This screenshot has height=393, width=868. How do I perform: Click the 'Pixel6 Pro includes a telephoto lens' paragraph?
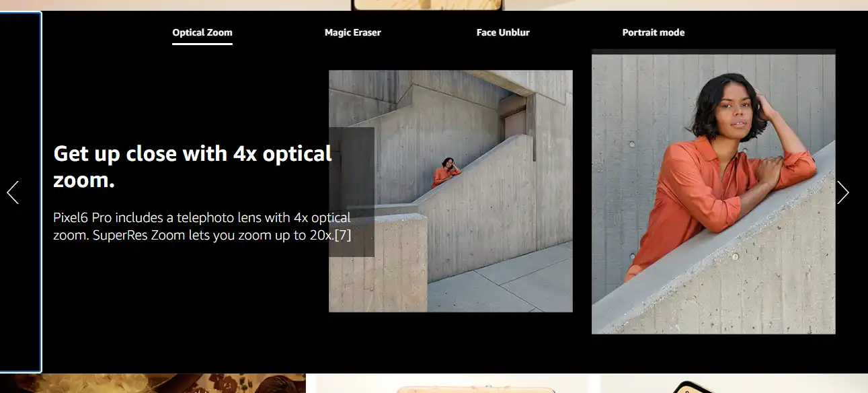tap(202, 227)
